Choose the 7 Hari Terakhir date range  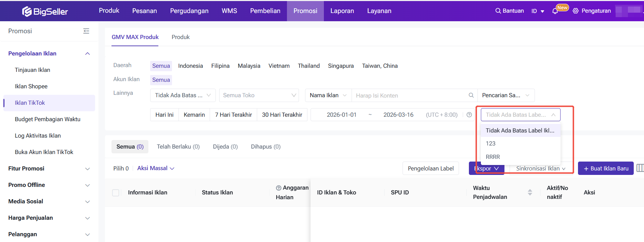pyautogui.click(x=233, y=115)
